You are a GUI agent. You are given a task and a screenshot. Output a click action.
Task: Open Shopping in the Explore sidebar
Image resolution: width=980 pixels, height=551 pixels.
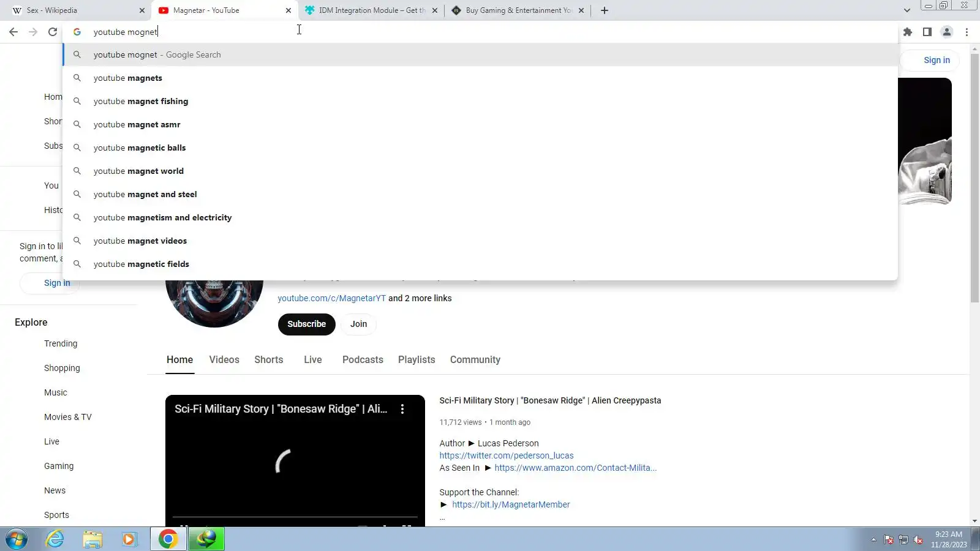pos(62,368)
